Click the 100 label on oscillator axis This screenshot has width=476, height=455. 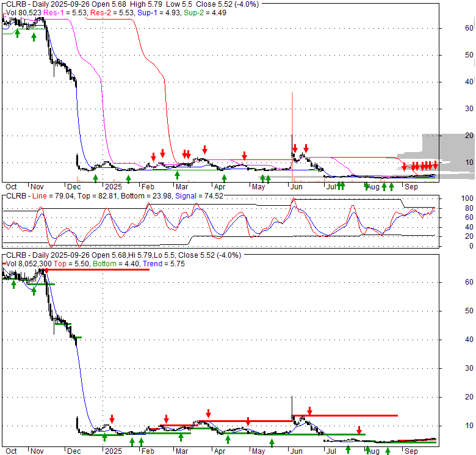(467, 198)
